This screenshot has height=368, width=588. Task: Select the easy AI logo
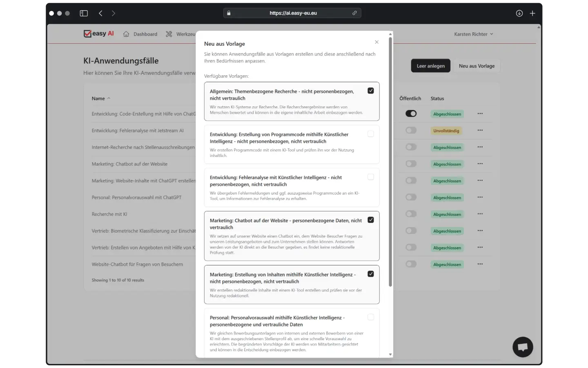point(98,34)
